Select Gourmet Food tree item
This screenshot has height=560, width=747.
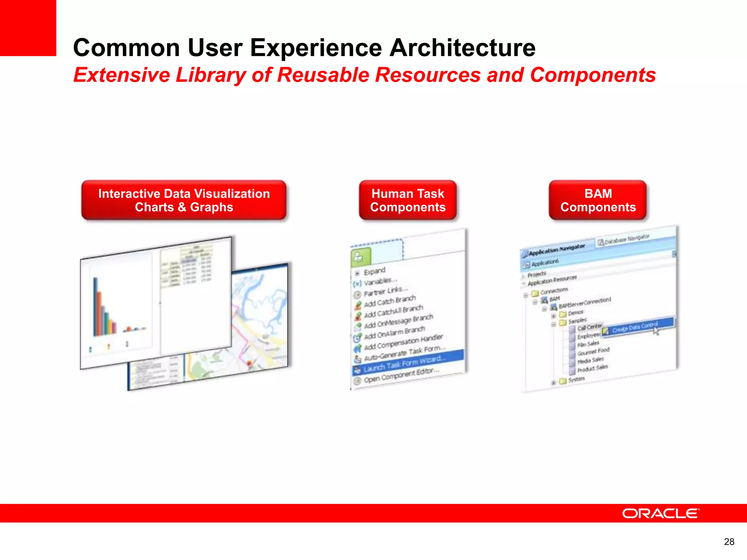593,351
